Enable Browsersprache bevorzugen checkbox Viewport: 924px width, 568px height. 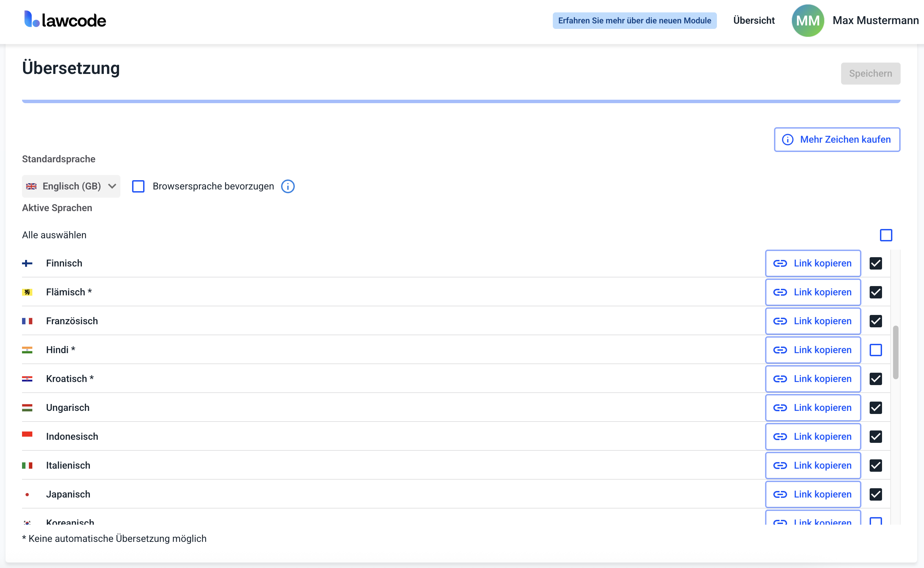pos(138,186)
